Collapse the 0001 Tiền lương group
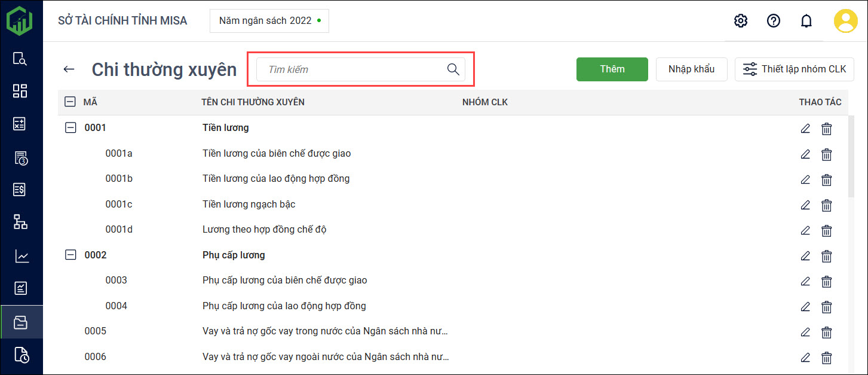Image resolution: width=868 pixels, height=375 pixels. tap(70, 127)
